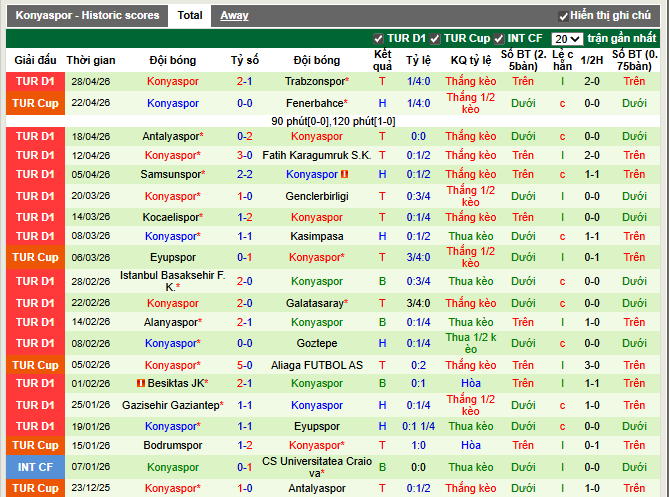Click red card icon beside Besiktas JK
Screen dimensions: 669x497
pos(140,383)
